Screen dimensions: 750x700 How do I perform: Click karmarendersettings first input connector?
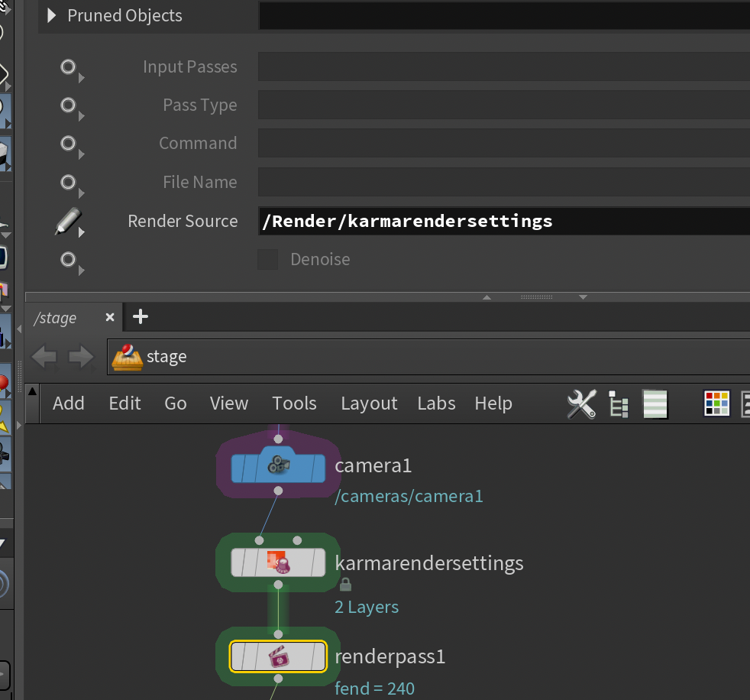point(259,541)
